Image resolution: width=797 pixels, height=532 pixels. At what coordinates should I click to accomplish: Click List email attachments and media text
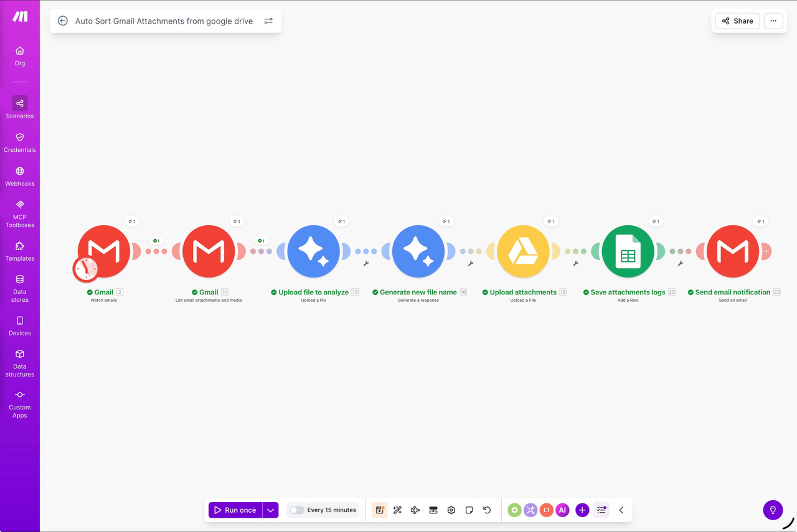[209, 301]
